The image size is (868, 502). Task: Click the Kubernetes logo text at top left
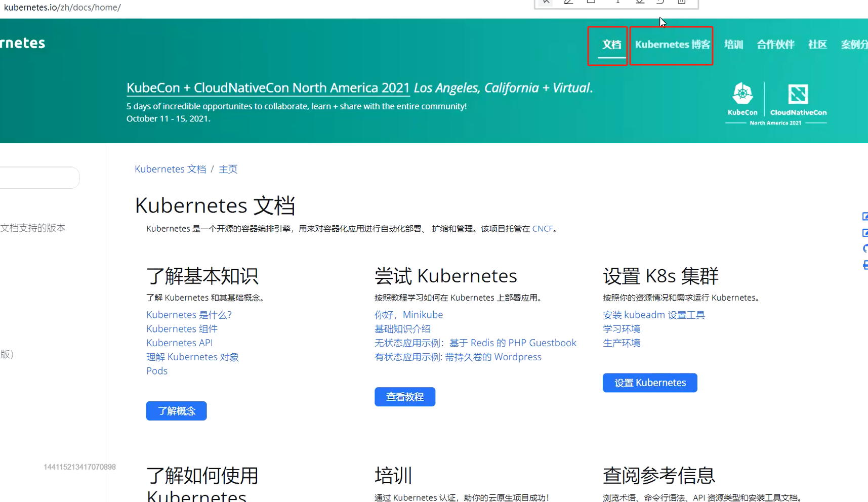(23, 43)
